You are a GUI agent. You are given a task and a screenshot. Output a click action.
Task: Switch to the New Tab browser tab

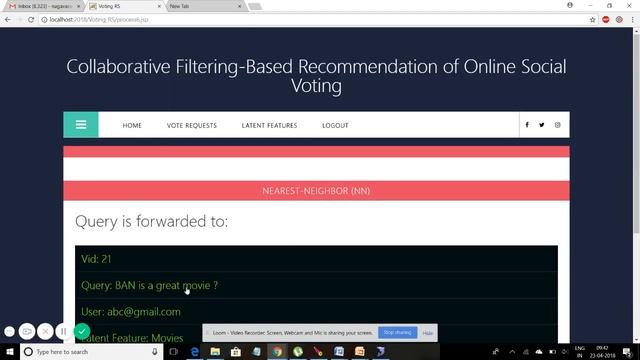(205, 6)
